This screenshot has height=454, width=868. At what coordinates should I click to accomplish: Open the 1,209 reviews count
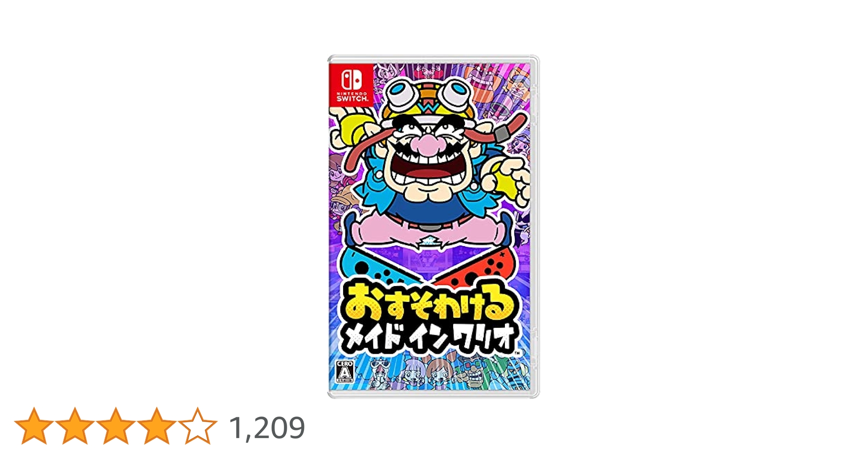[267, 428]
